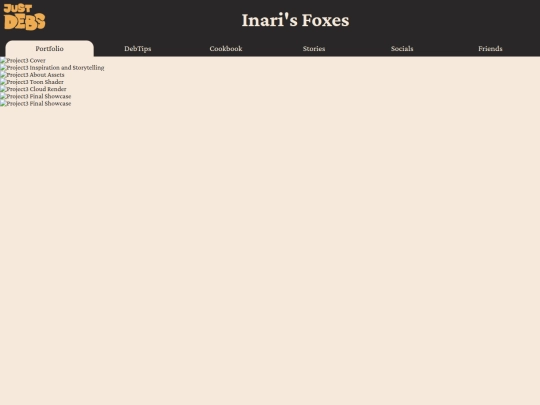Go to the Cookbook tab
This screenshot has width=540, height=405.
[226, 49]
